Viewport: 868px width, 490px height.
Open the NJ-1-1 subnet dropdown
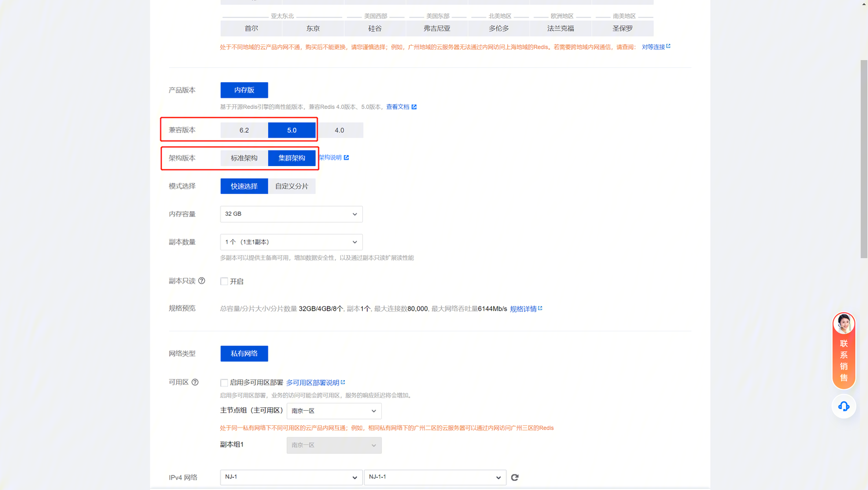(x=435, y=477)
